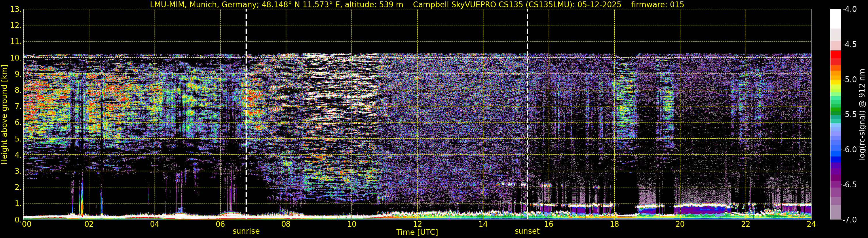Click the dashed white sunrise marker line
868x238 pixels.
click(246, 115)
